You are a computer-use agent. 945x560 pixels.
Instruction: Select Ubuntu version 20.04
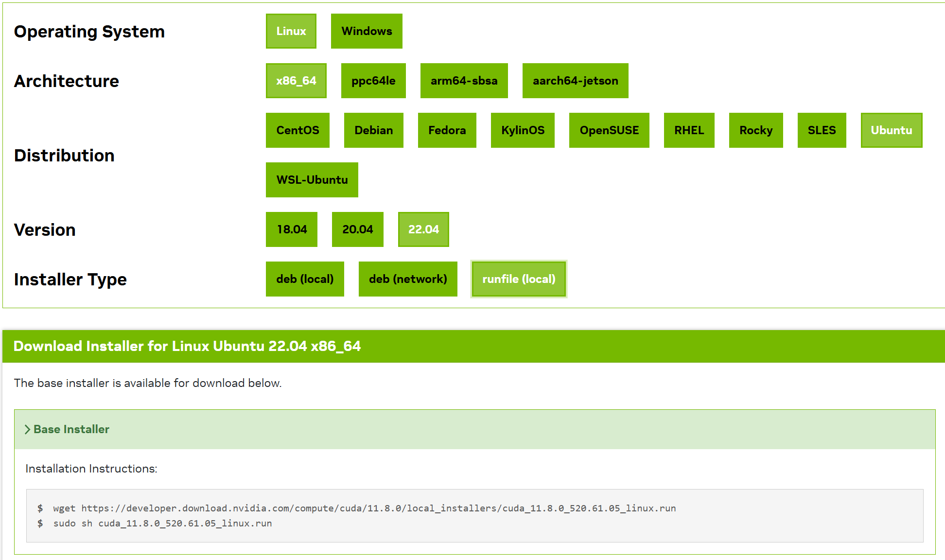tap(358, 229)
